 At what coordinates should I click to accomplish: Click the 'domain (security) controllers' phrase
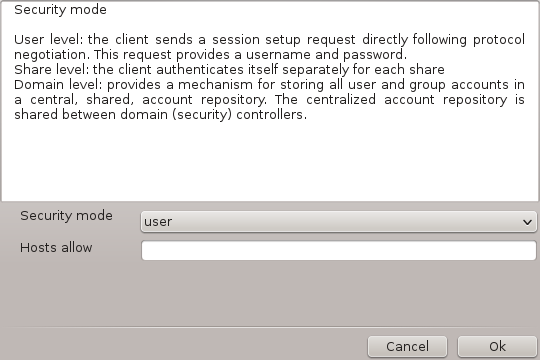(211, 115)
